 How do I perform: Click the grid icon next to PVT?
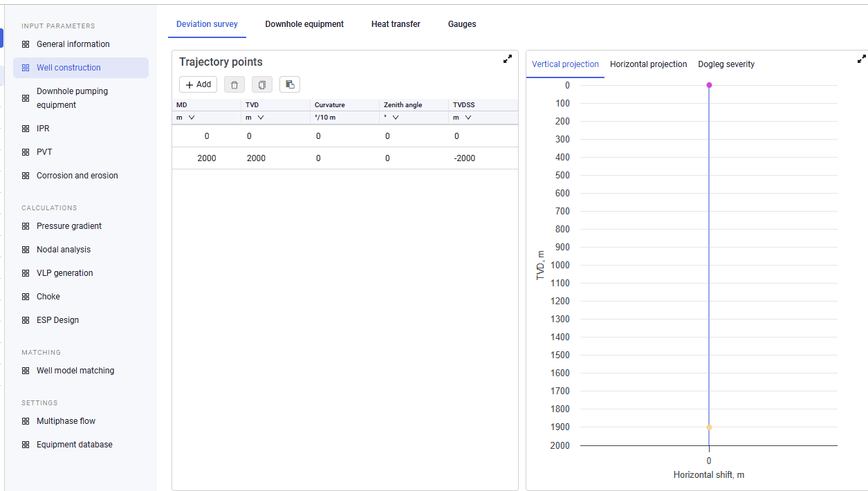[x=26, y=152]
